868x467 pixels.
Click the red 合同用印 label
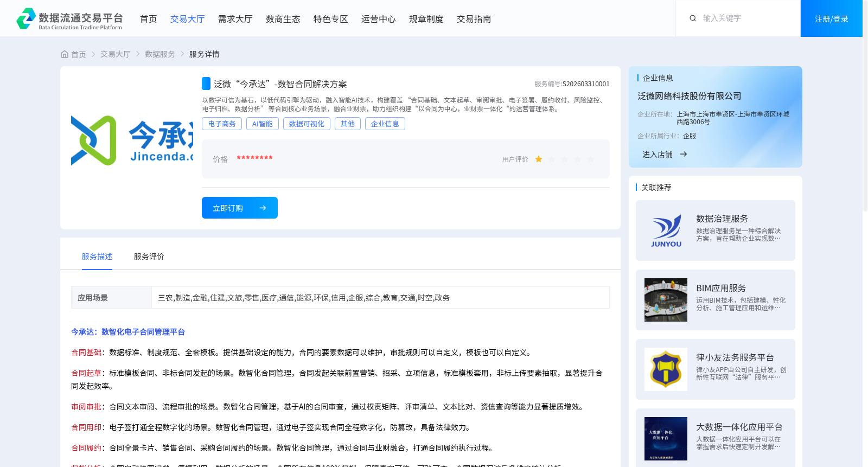pyautogui.click(x=86, y=427)
